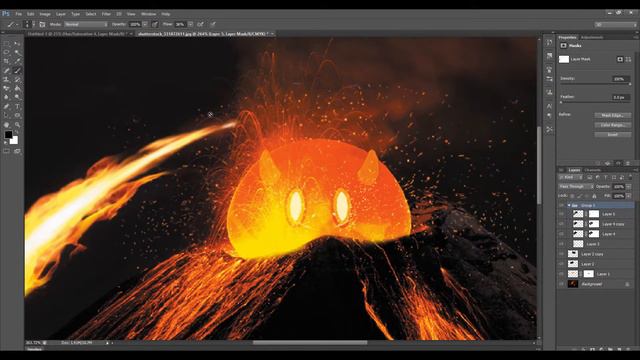Select the Zoom tool
Image resolution: width=640 pixels, height=360 pixels.
pos(17,125)
